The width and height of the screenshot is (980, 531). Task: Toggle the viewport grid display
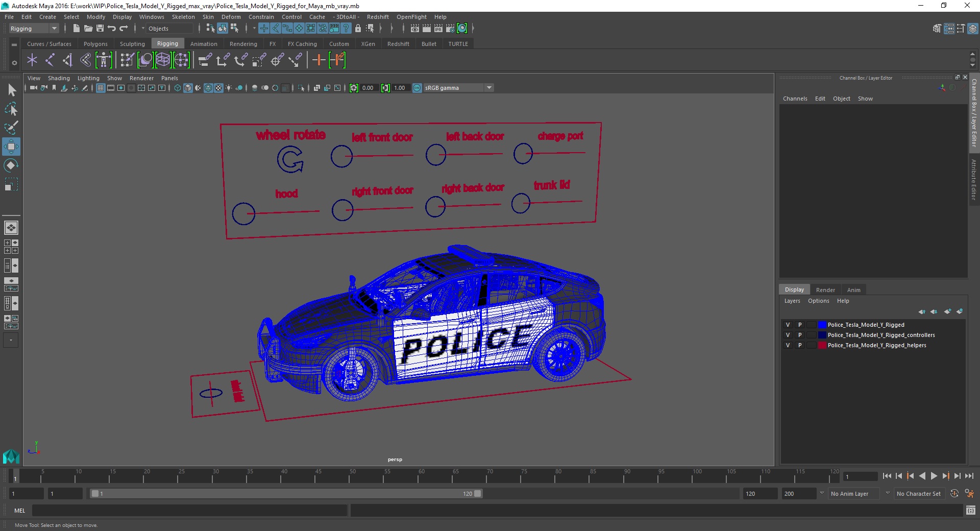coord(101,88)
